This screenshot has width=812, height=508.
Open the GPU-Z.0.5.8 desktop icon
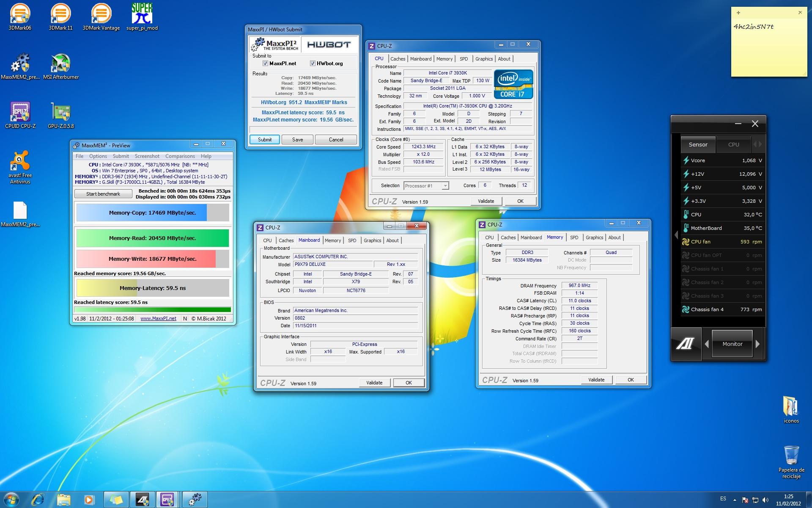[60, 115]
